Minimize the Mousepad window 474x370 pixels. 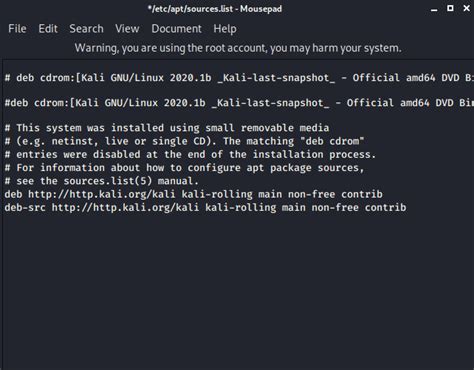tap(434, 10)
